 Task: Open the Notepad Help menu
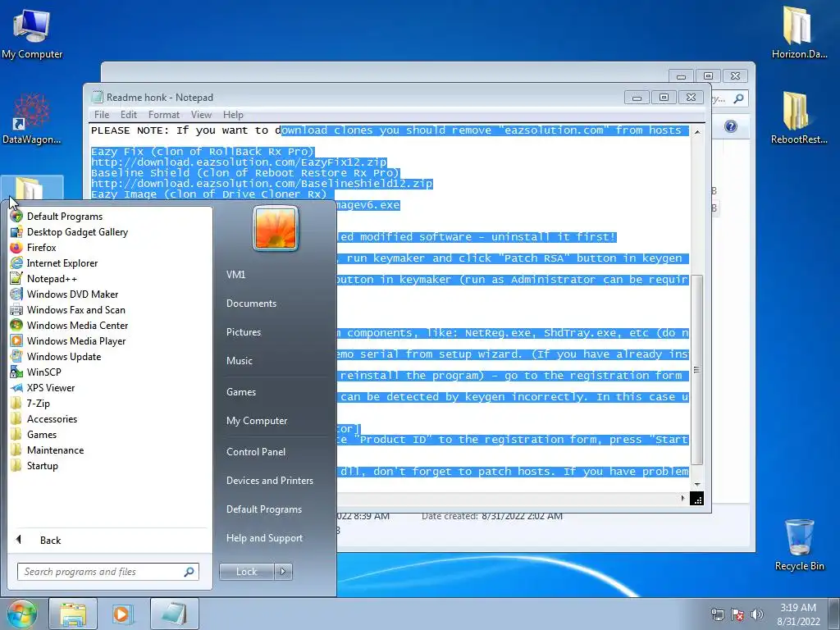pos(233,115)
